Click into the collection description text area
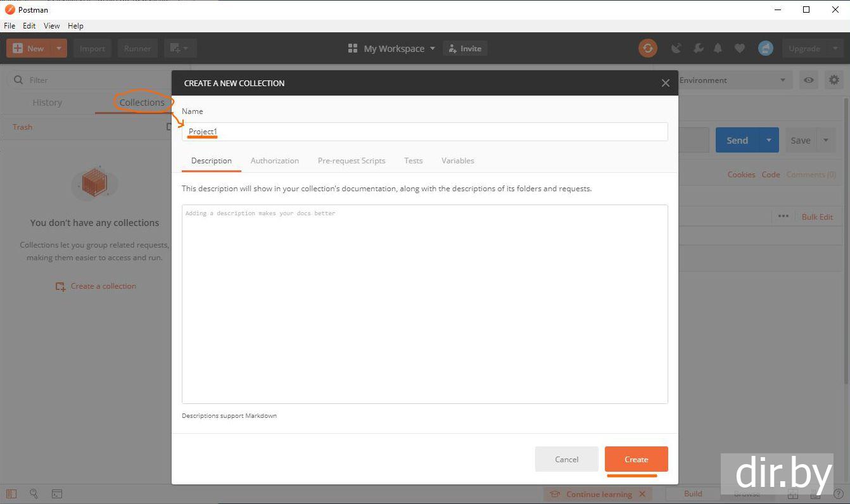Screen dimensions: 850x504 click(x=424, y=304)
